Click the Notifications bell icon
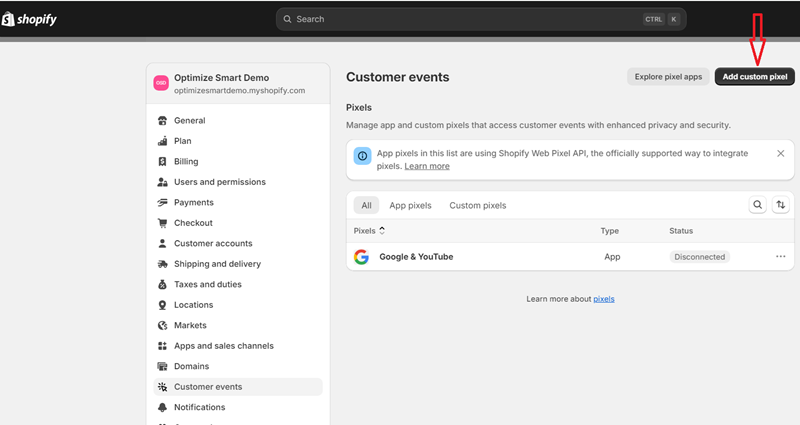The width and height of the screenshot is (800, 425). pos(162,407)
